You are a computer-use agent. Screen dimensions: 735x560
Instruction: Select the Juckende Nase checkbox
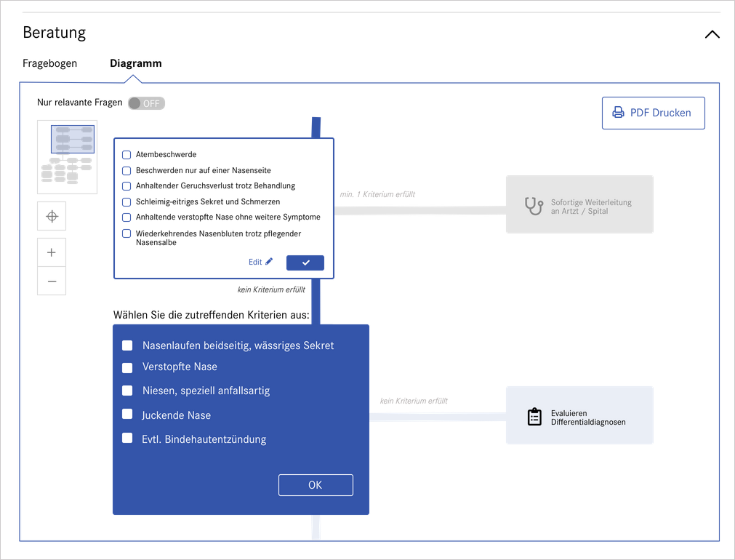(127, 415)
